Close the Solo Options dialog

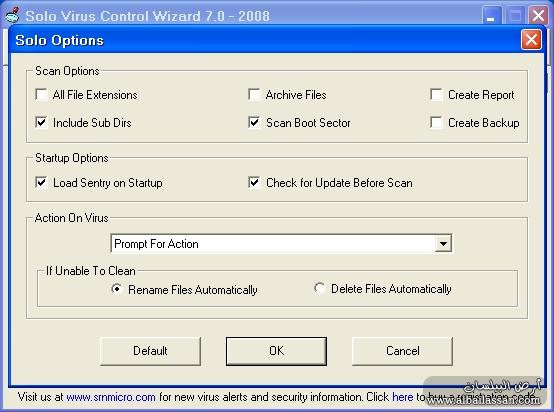coord(531,40)
